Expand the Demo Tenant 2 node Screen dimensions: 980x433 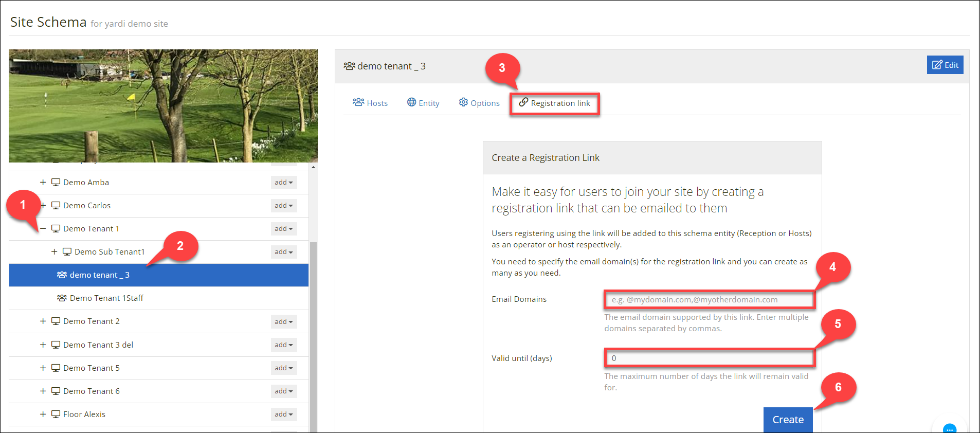click(x=43, y=321)
